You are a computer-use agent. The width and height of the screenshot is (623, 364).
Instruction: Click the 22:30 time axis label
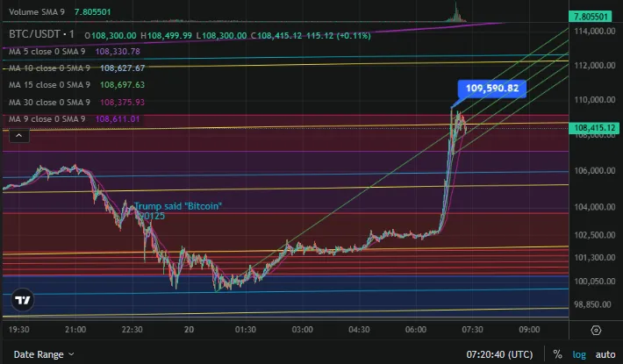point(132,330)
